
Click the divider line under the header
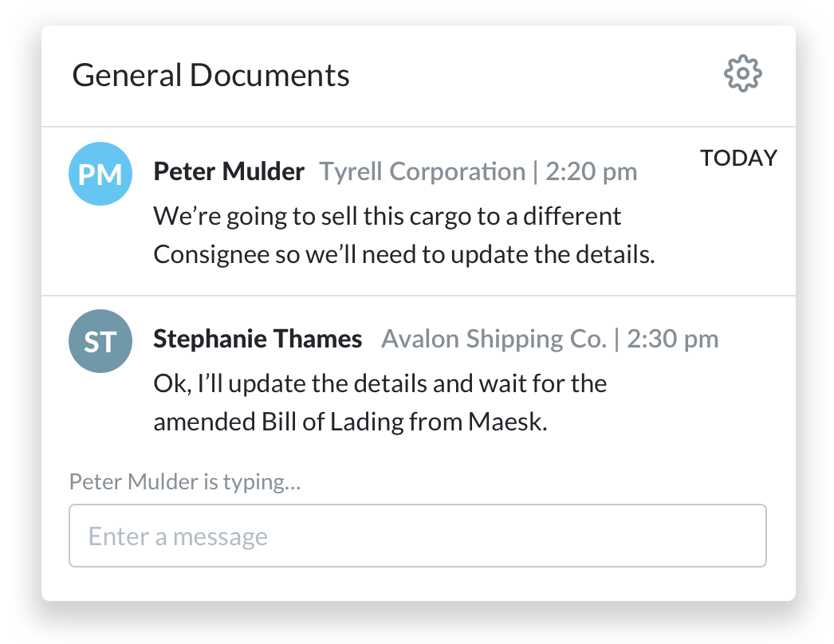tap(418, 127)
